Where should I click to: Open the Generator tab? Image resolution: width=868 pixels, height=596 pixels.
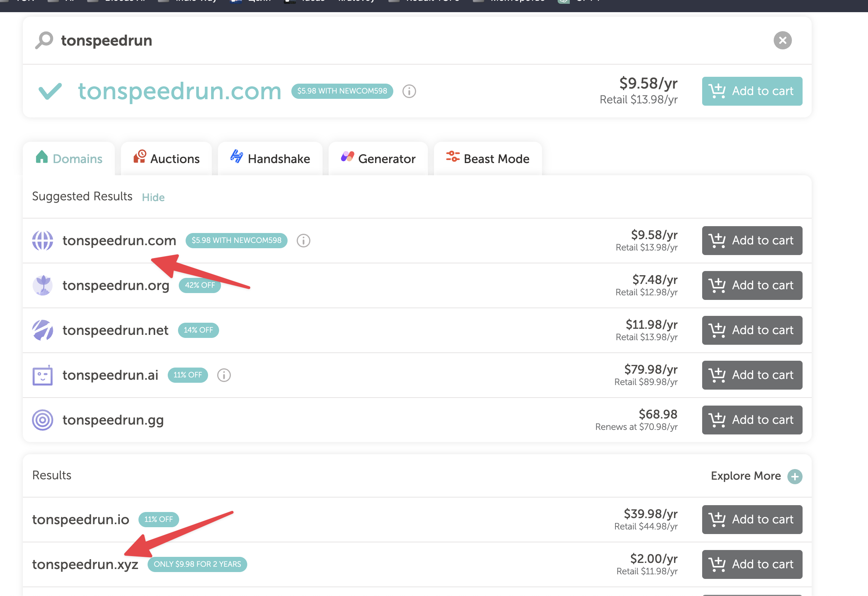click(x=378, y=158)
